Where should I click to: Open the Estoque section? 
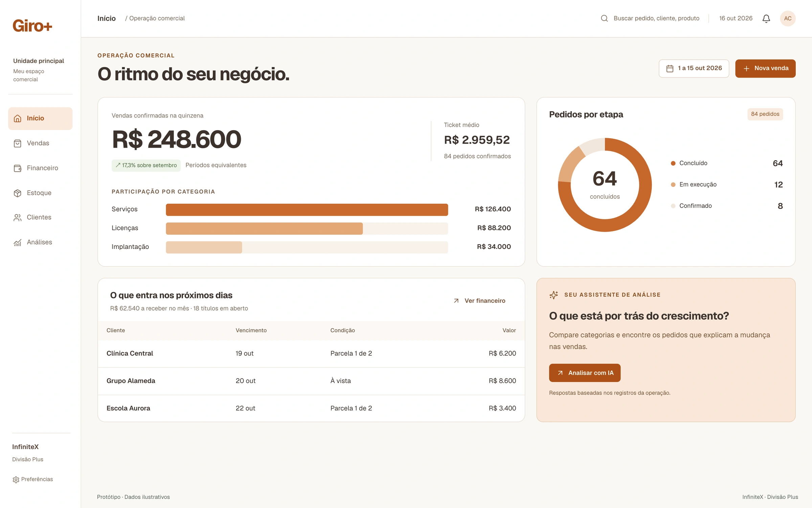[40, 193]
